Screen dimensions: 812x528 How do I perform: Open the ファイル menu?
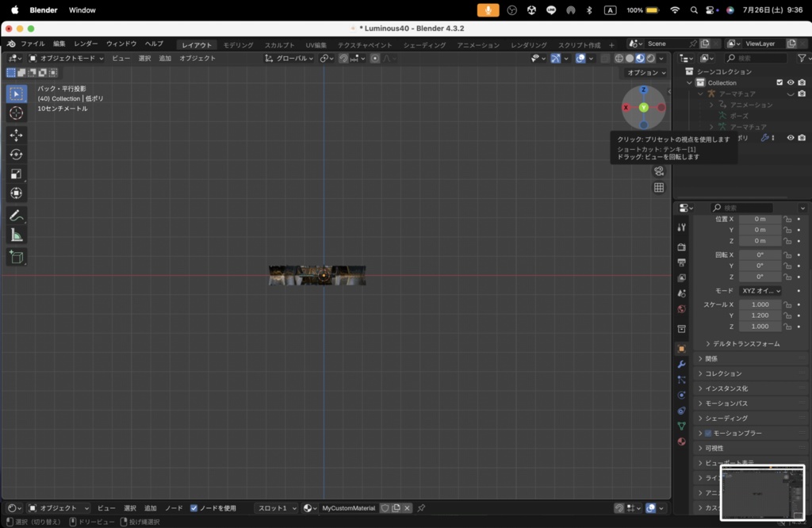tap(32, 44)
